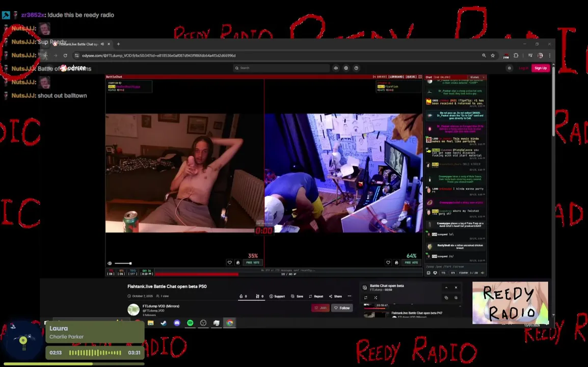The height and width of the screenshot is (367, 588).
Task: Open the Chrome three-dot menu
Action: pos(550,56)
